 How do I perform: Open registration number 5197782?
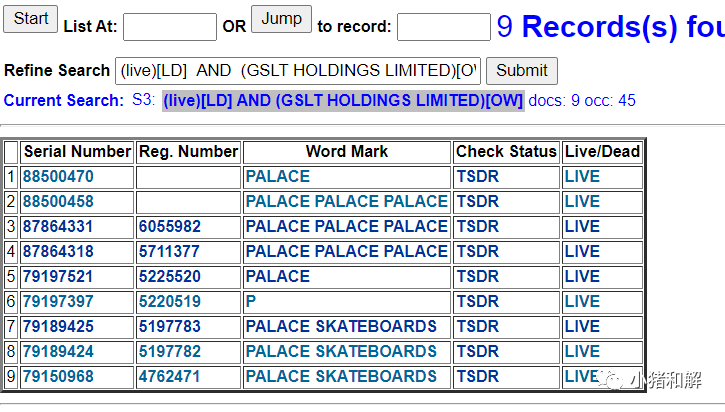pos(170,351)
